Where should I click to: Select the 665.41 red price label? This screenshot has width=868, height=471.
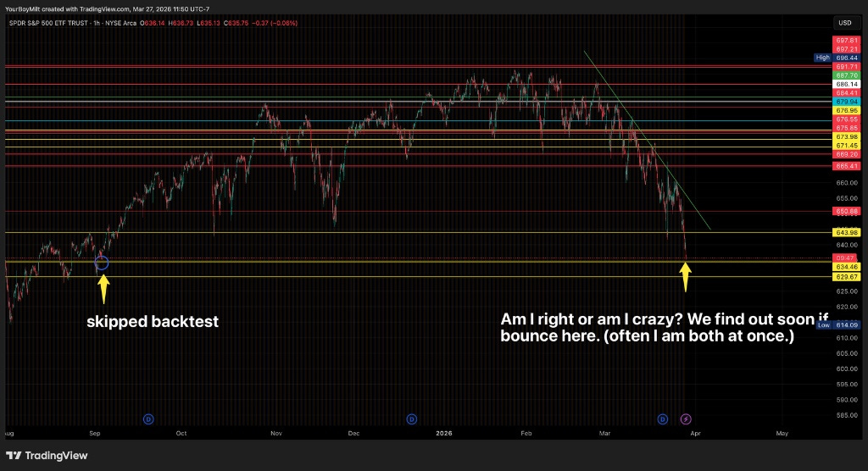coord(847,166)
